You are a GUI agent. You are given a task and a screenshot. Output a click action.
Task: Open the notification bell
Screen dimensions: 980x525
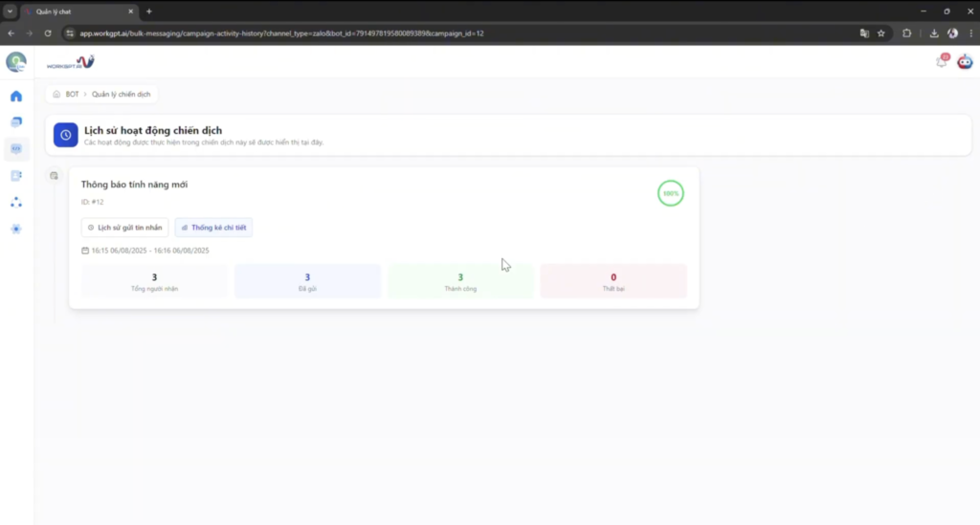pos(942,62)
